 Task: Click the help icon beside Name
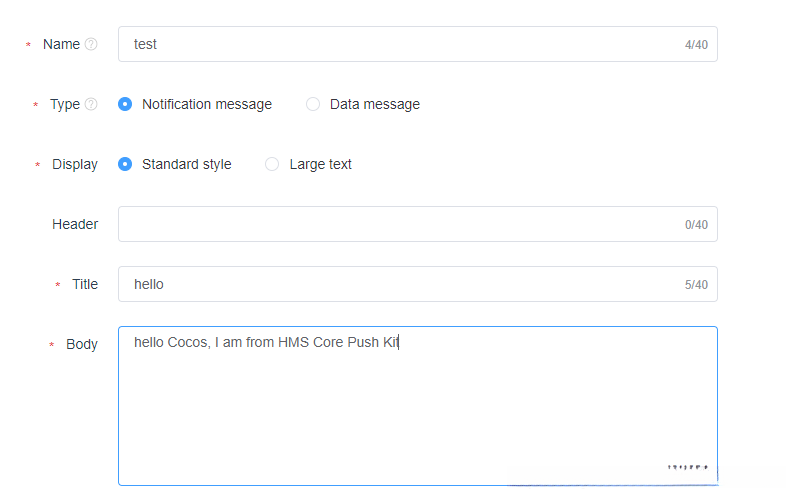pos(91,44)
